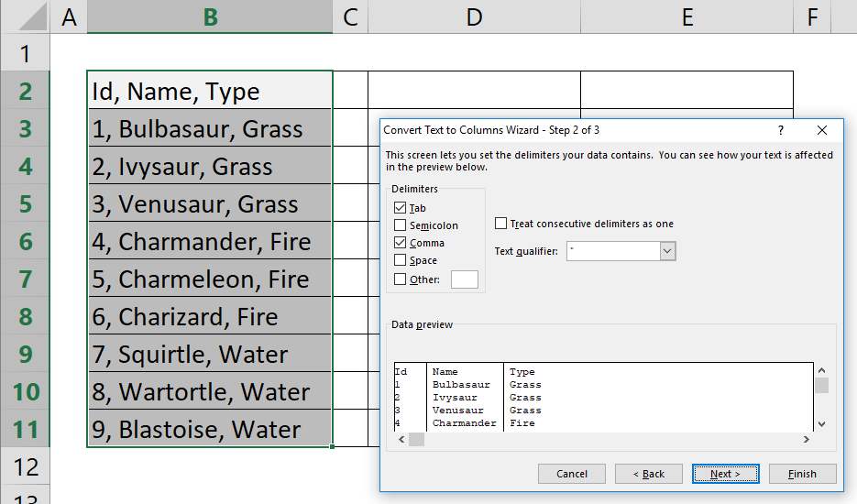Click the selection fill handle at B11
This screenshot has height=504, width=857.
tap(333, 446)
